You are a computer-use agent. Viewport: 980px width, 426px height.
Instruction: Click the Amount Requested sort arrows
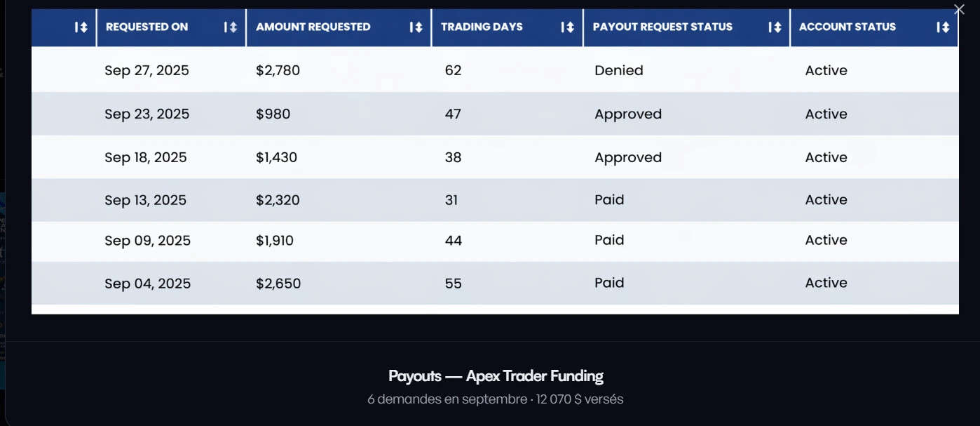(416, 27)
